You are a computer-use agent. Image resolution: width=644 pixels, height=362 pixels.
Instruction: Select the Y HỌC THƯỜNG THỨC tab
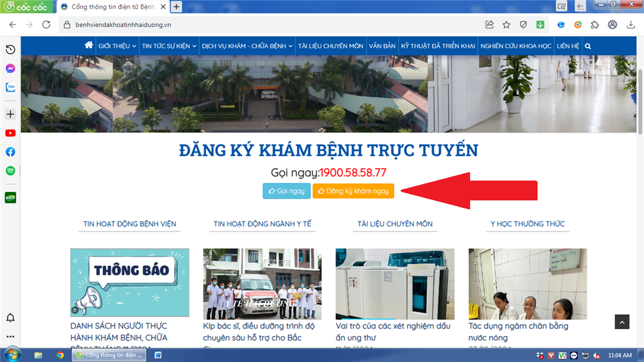527,224
